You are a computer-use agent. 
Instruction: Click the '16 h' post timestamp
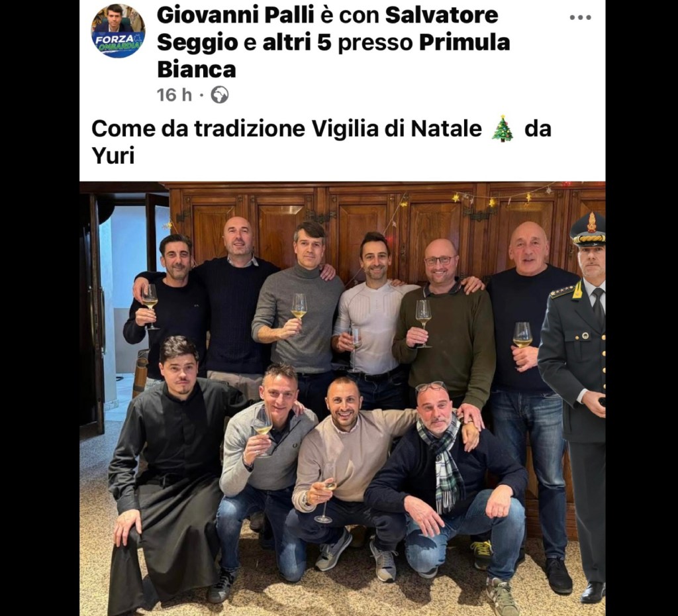[174, 95]
